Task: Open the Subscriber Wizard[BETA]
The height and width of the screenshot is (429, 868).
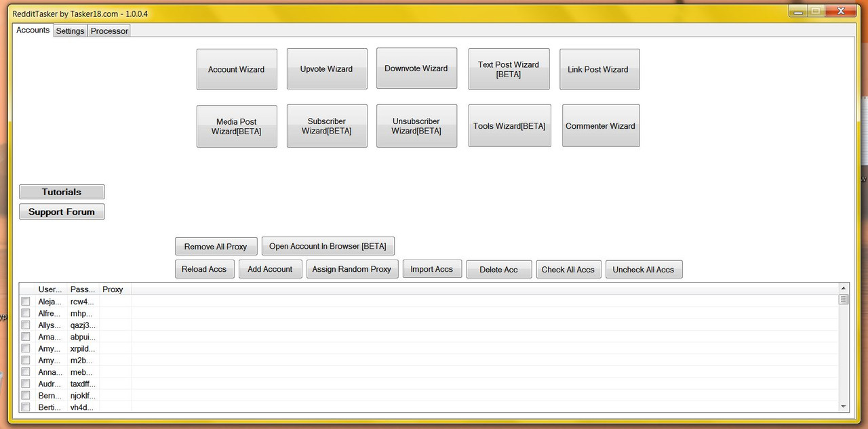Action: pyautogui.click(x=327, y=126)
